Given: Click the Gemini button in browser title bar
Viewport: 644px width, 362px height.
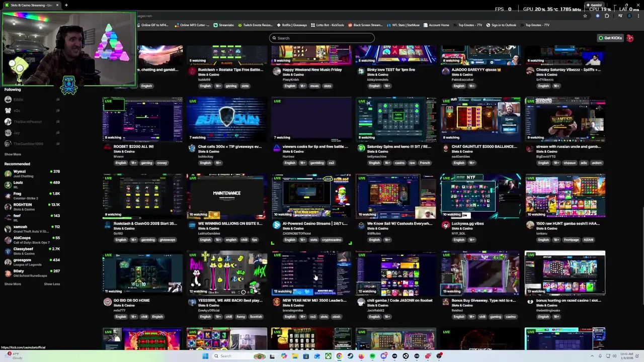Looking at the screenshot, I should pos(594,5).
